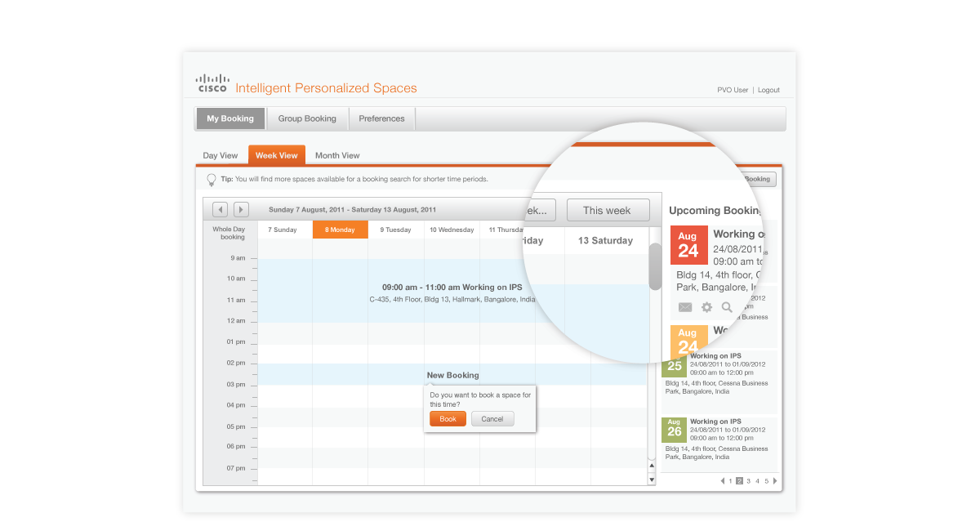Click the Intelligent Personalized Spaces title
980x531 pixels.
326,88
